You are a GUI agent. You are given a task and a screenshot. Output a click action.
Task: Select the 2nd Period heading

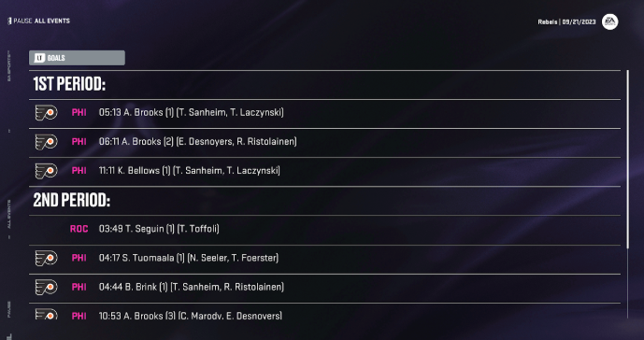(x=71, y=201)
